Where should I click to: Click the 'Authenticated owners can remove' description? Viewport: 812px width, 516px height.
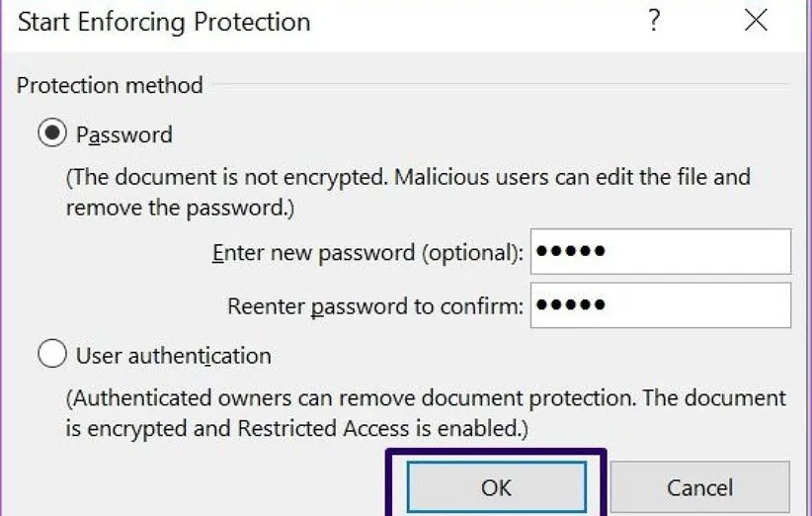(x=426, y=398)
